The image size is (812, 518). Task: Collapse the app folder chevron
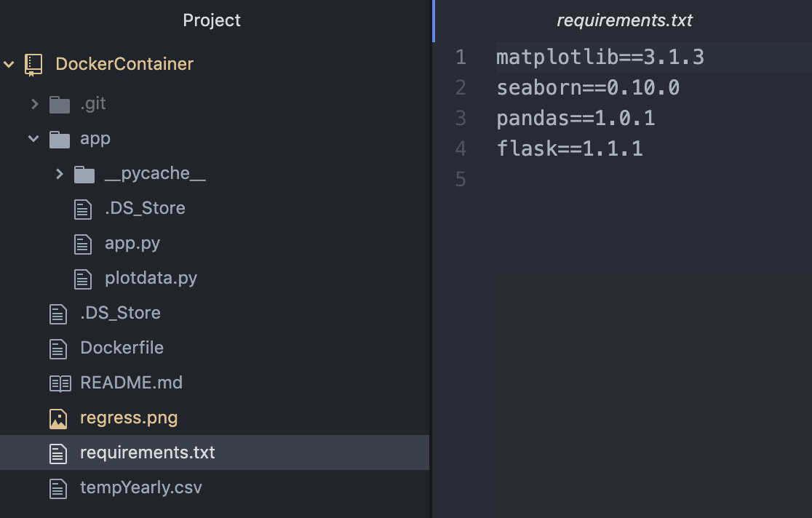(x=33, y=139)
